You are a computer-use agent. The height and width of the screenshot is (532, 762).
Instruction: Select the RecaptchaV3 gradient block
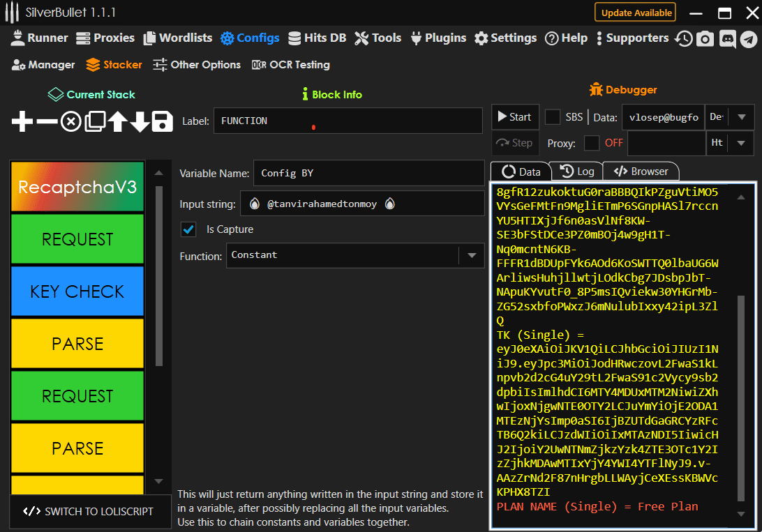click(x=77, y=187)
